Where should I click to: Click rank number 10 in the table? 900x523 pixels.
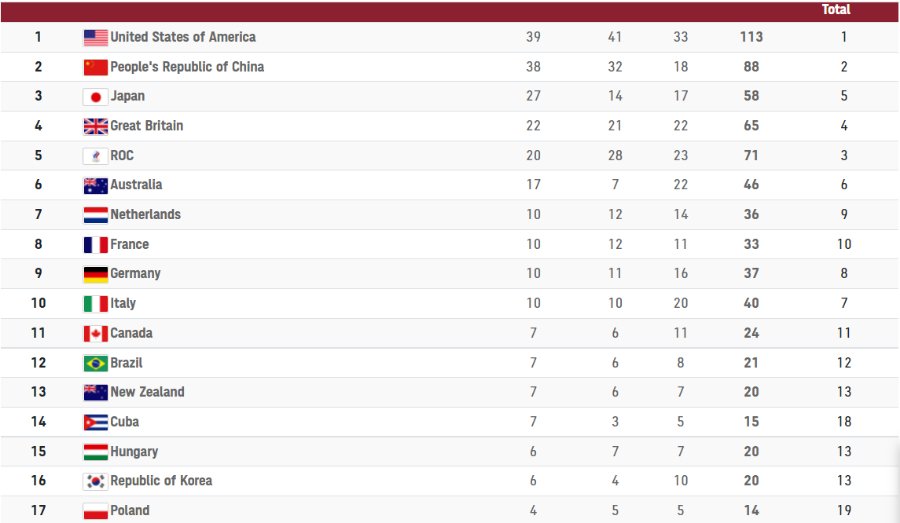point(38,303)
